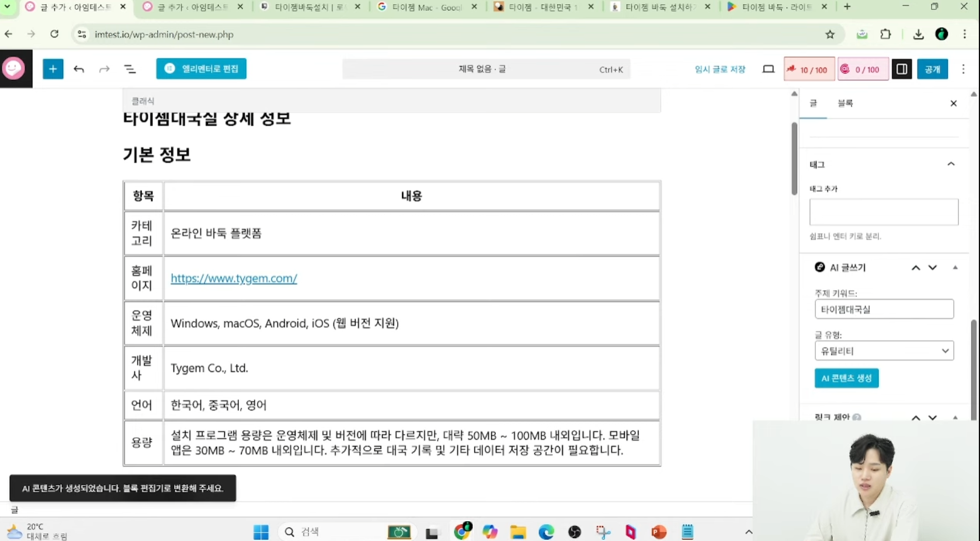980x541 pixels.
Task: Go back to the previous page
Action: pos(9,34)
